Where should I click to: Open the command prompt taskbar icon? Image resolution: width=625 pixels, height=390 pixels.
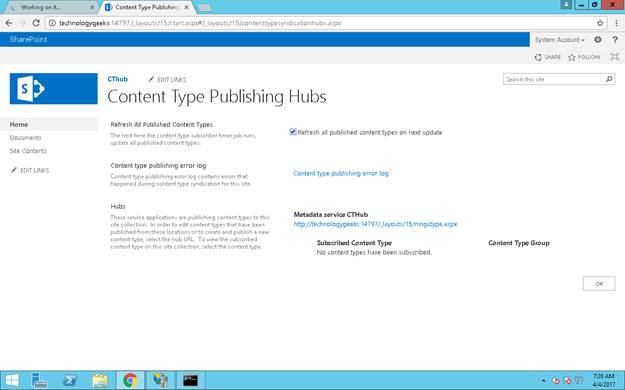(191, 380)
